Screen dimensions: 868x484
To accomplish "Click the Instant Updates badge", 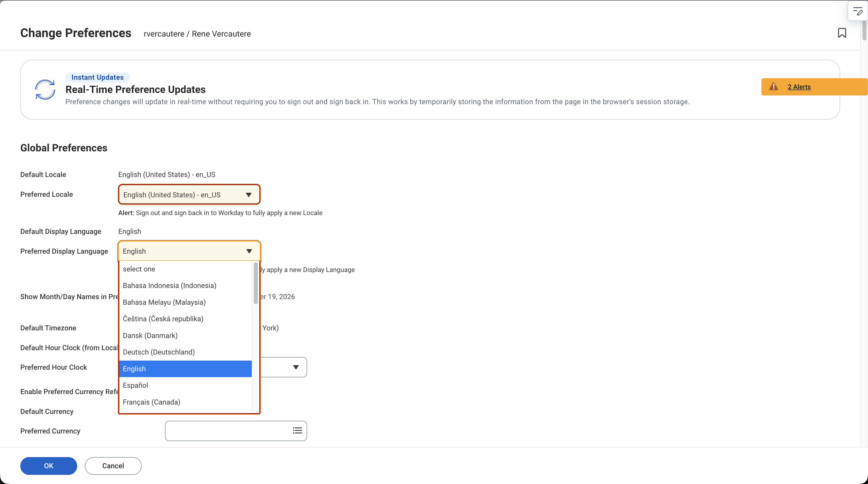I will pos(98,77).
